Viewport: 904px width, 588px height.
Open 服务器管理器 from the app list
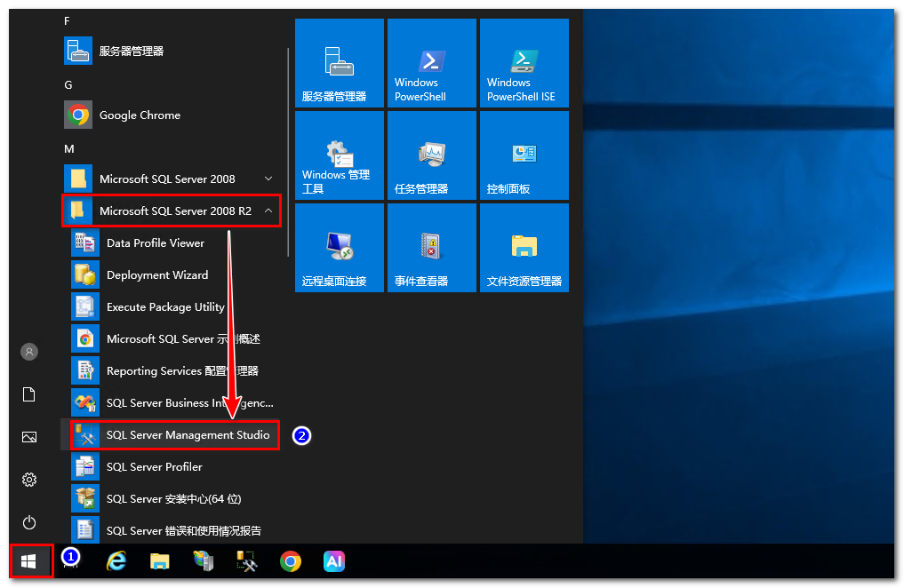[131, 52]
